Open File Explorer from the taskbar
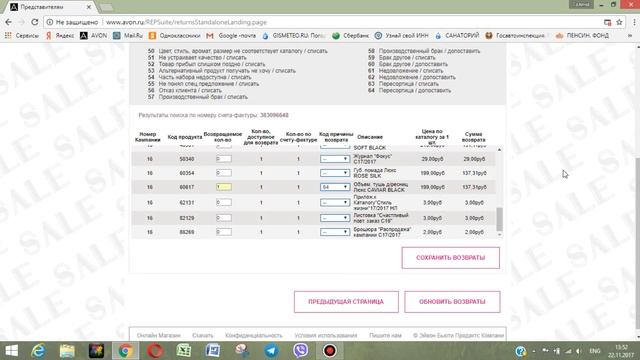This screenshot has height=360, width=640. (67, 351)
